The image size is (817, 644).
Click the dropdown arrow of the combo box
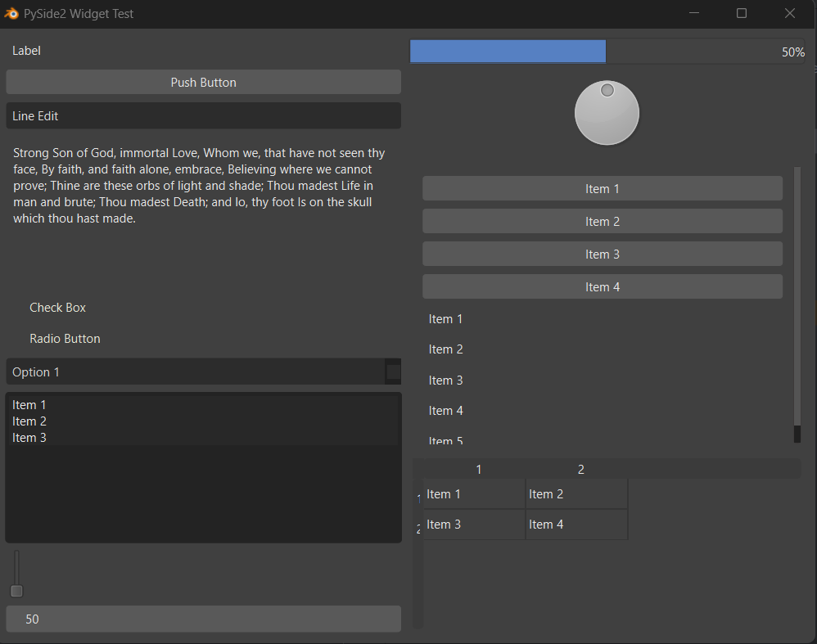point(393,372)
